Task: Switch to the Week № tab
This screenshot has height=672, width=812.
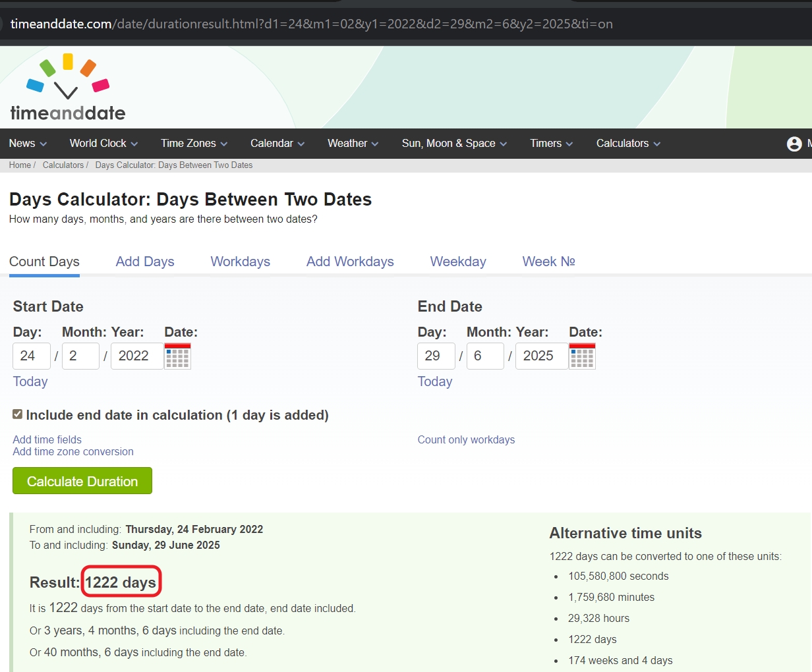Action: (x=548, y=262)
